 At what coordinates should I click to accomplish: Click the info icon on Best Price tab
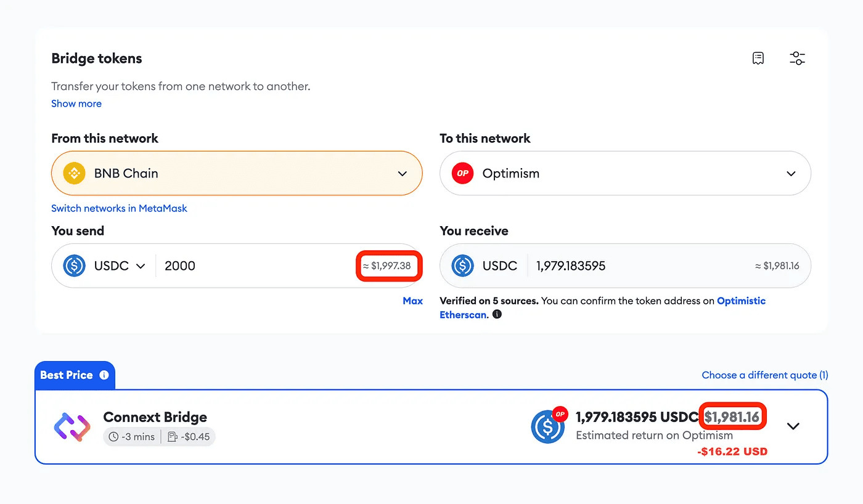point(104,375)
